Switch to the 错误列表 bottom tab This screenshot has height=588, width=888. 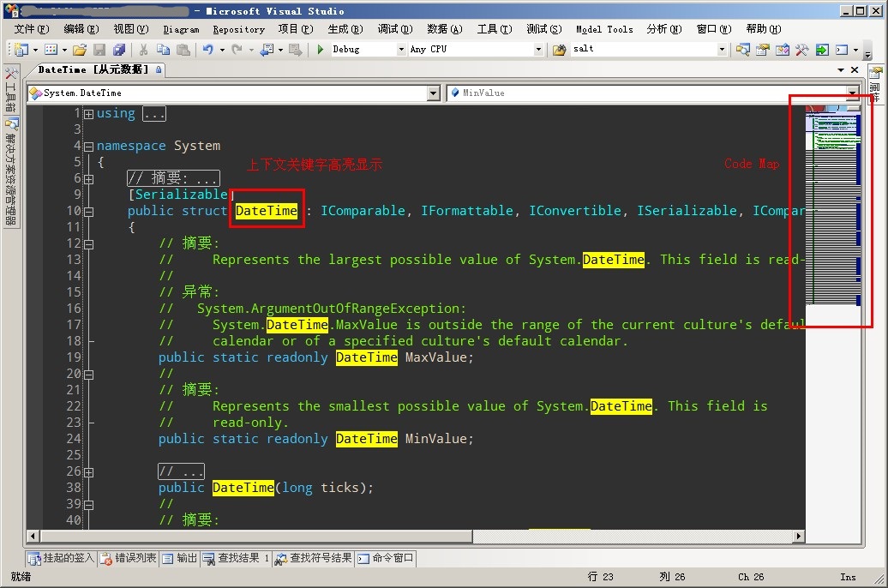(129, 559)
